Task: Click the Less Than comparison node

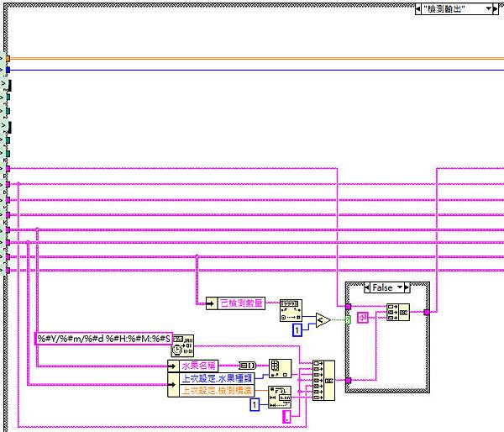Action: click(x=323, y=320)
